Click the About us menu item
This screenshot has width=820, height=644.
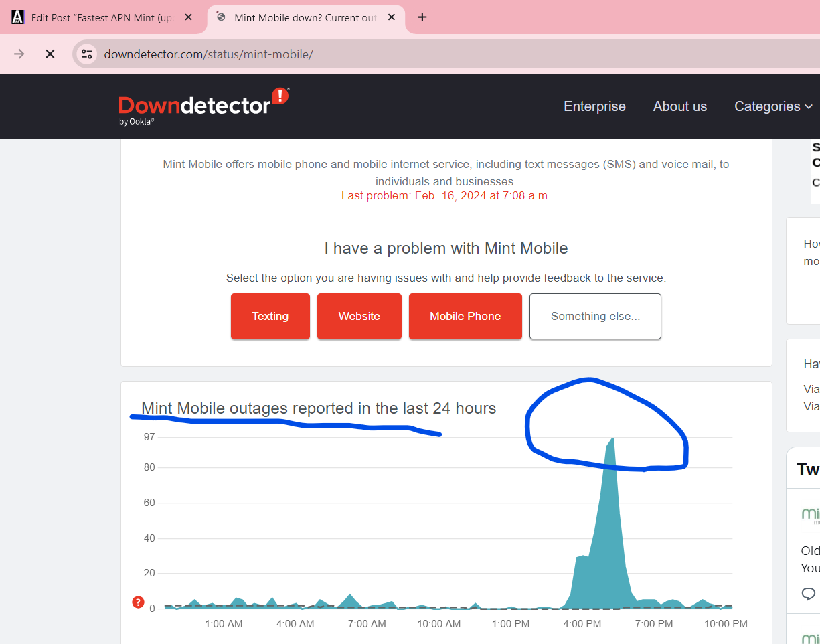pos(679,106)
